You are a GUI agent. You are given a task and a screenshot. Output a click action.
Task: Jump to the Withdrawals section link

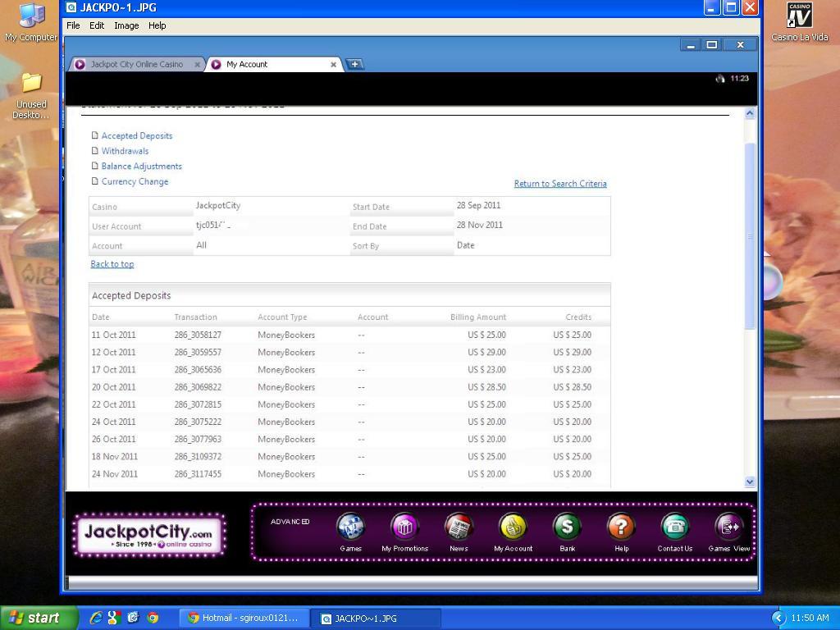point(125,151)
